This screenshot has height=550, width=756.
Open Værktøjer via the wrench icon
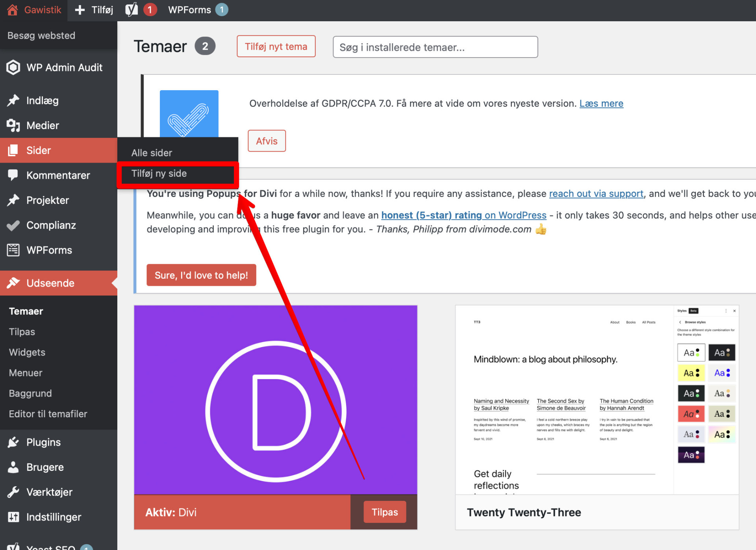[x=13, y=492]
